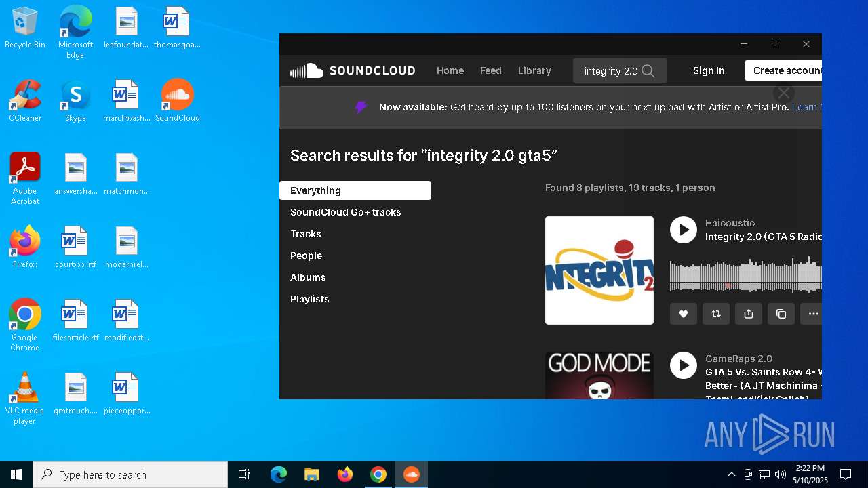868x488 pixels.
Task: Click the purple lightning bolt banner icon
Action: tap(361, 107)
